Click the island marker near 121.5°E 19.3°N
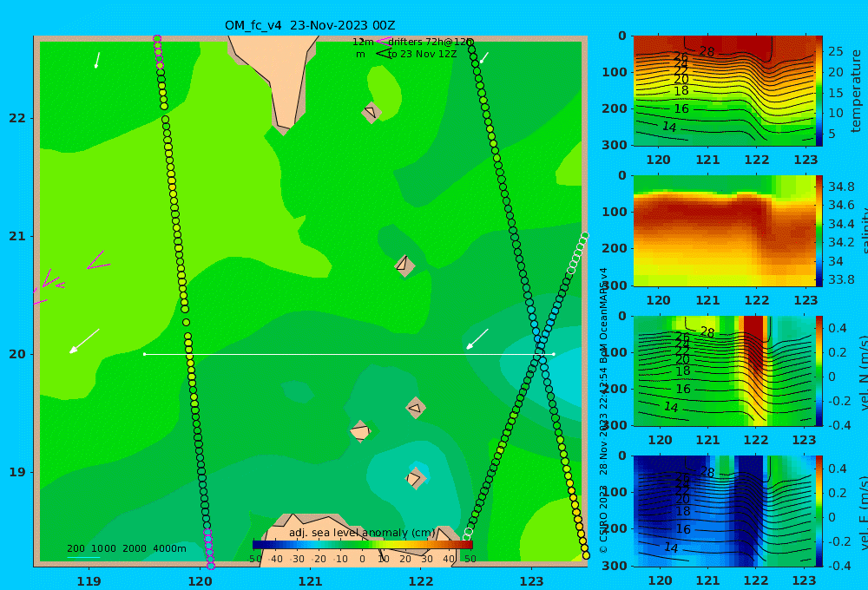 (360, 431)
